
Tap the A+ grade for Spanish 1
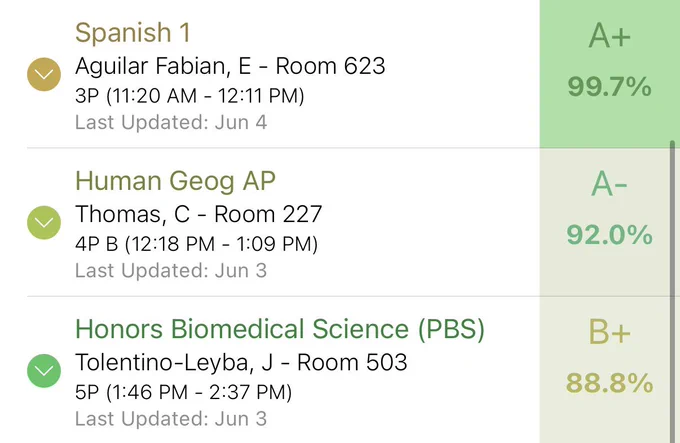coord(609,36)
